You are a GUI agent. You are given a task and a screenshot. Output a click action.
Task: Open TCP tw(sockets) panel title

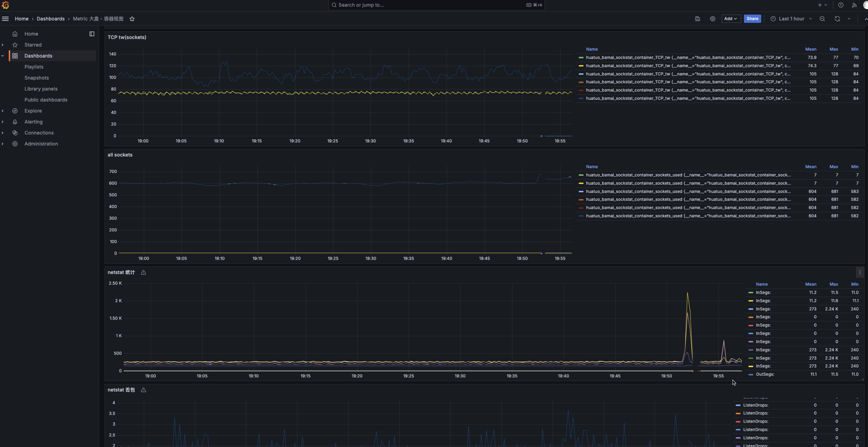coord(127,37)
